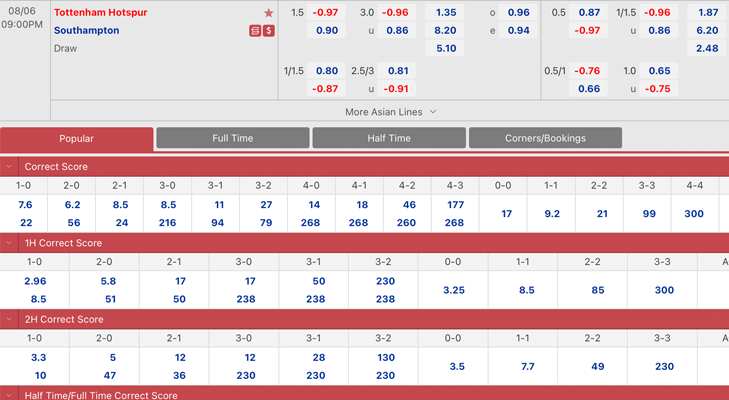Image resolution: width=729 pixels, height=400 pixels.
Task: Pick full-time 0-0 draw odds 17
Action: pos(506,213)
